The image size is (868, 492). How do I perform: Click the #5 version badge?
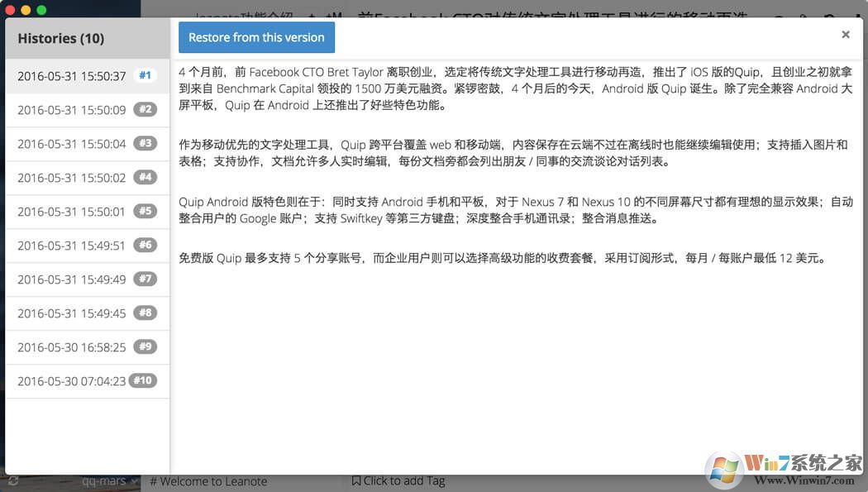coord(145,211)
